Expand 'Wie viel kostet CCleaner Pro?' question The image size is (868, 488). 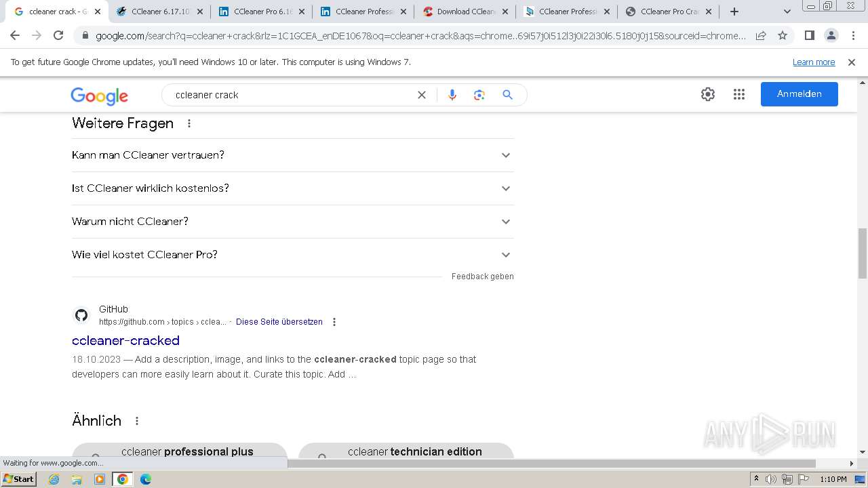[293, 255]
